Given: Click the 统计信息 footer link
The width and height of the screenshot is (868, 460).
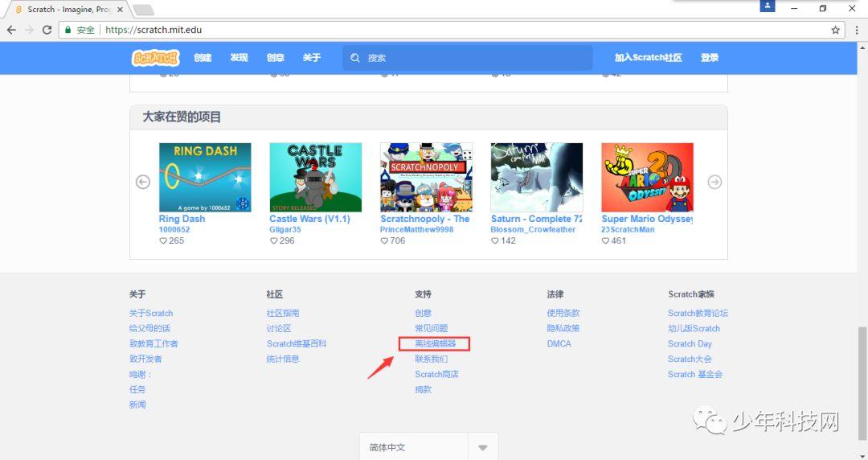Looking at the screenshot, I should (x=283, y=359).
